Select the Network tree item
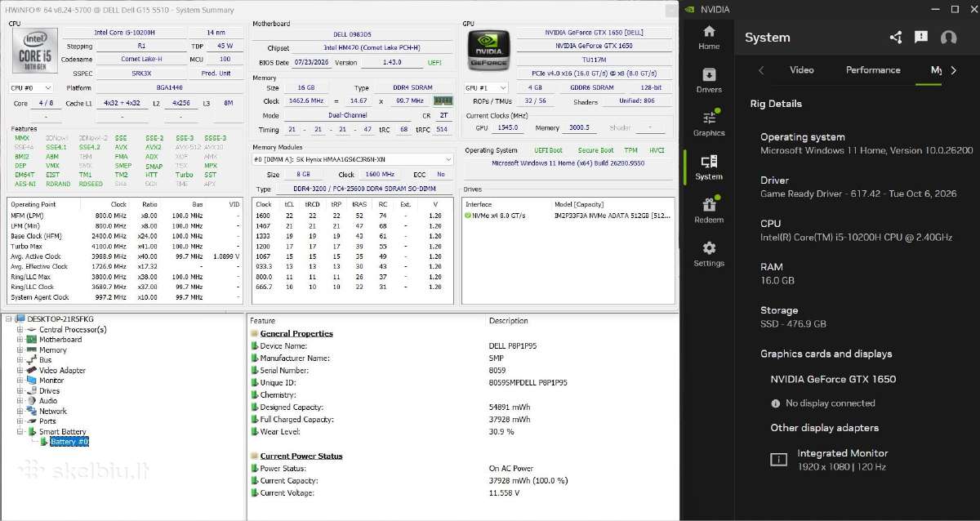 tap(53, 411)
